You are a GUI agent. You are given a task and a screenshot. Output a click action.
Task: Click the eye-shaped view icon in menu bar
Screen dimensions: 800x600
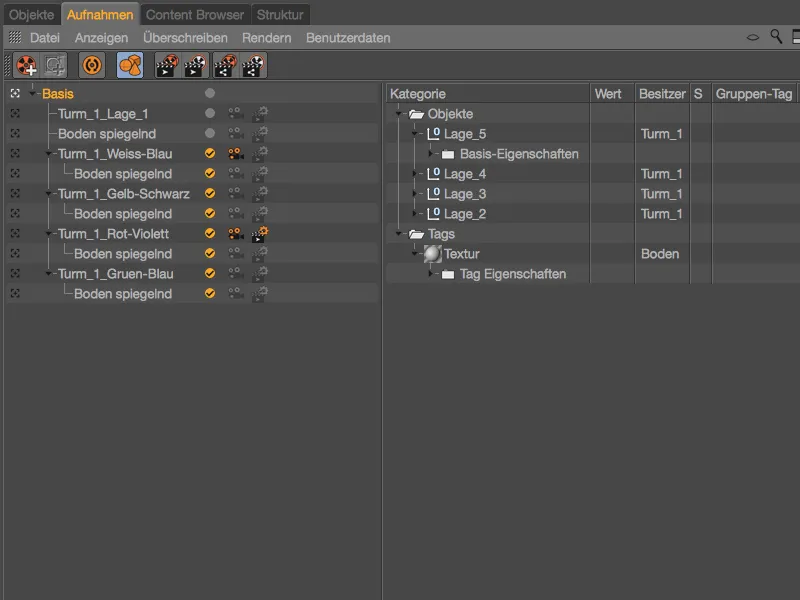click(753, 37)
